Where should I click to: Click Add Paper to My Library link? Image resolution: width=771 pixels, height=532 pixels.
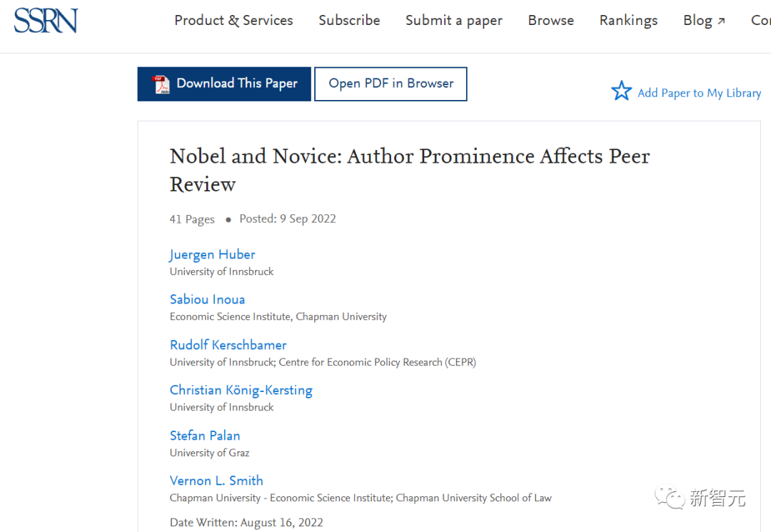pos(699,93)
